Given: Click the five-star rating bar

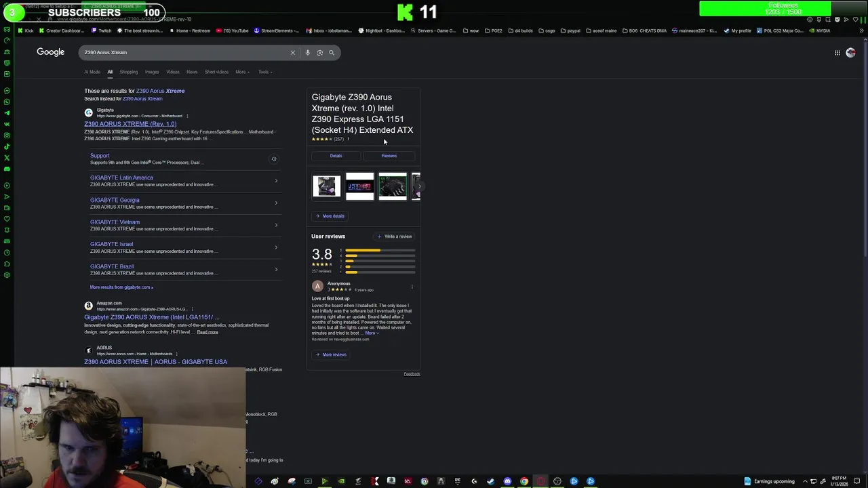Looking at the screenshot, I should point(380,251).
